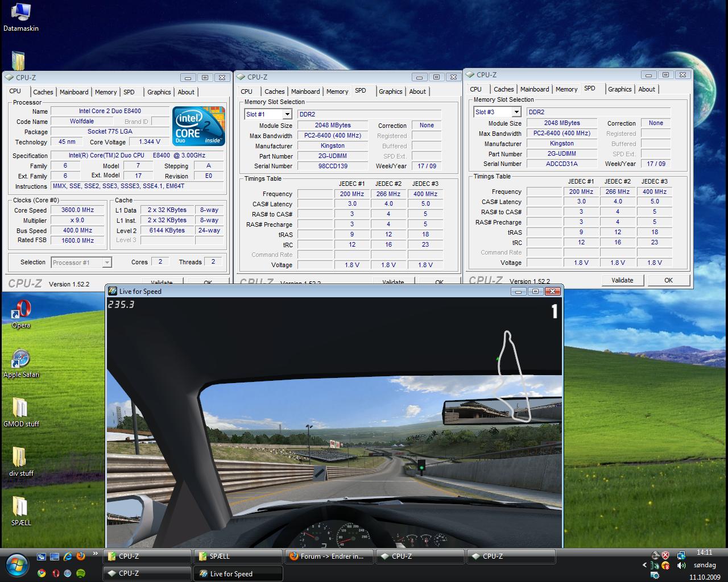Launch Firefox from quick launch
The width and height of the screenshot is (728, 582).
pos(80,556)
